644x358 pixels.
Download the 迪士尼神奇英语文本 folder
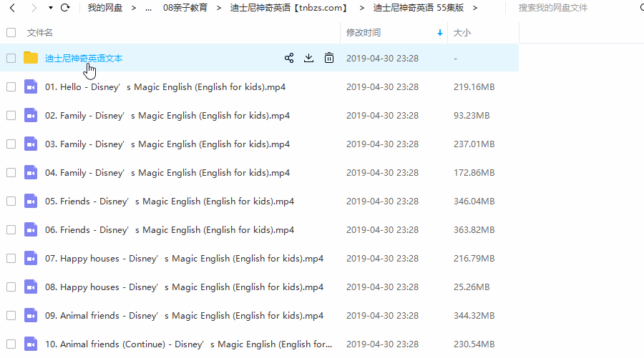coord(309,58)
